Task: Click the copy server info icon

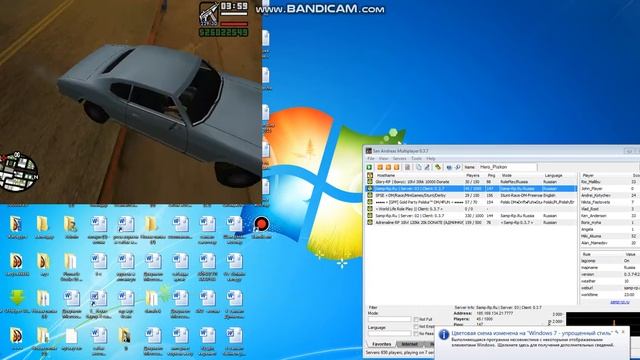Action: [419, 167]
